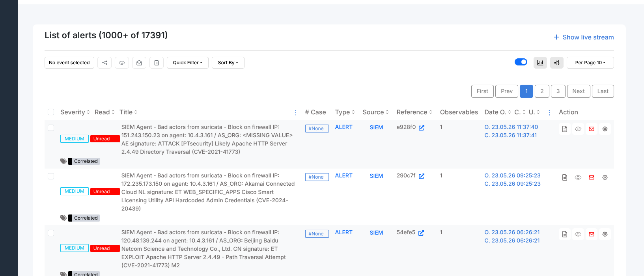Open external link for reference e928f0
Viewport: 644px width, 276px height.
pyautogui.click(x=422, y=128)
